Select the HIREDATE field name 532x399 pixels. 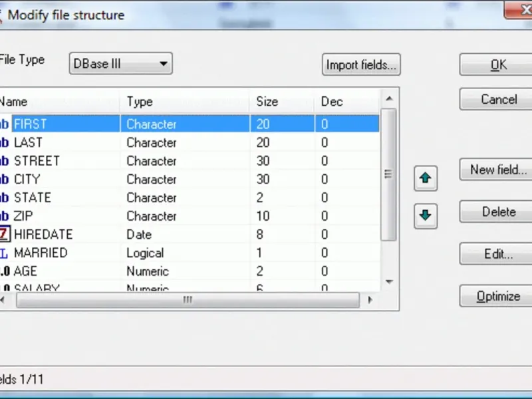43,235
